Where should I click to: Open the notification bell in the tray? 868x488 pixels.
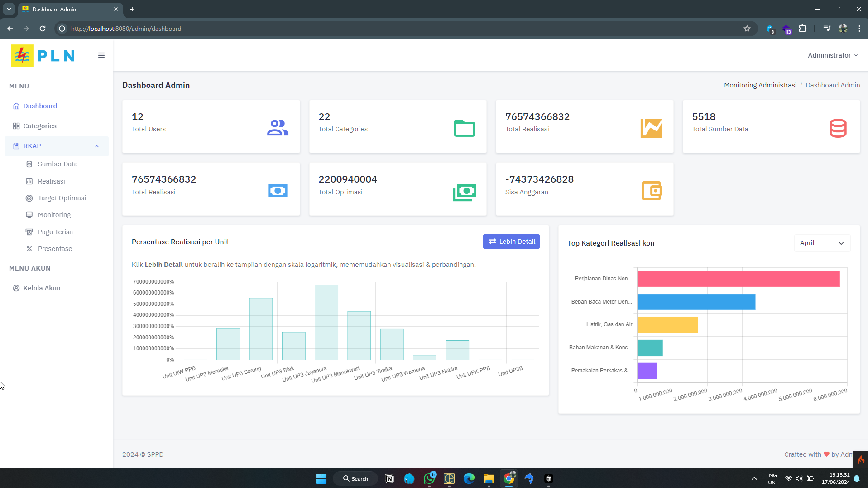pos(857,478)
